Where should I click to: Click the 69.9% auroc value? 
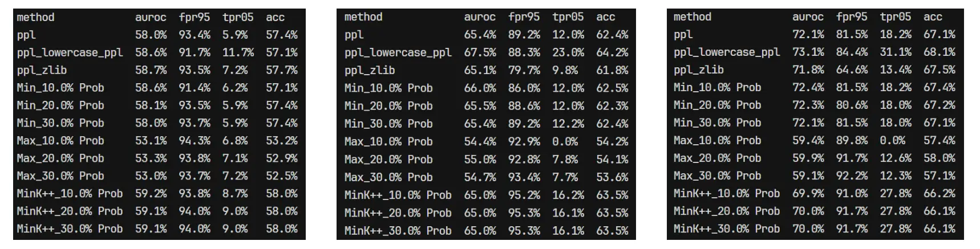[808, 193]
